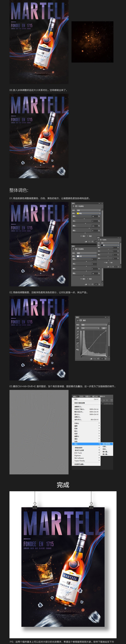
Task: Click the 黑色 slider in white selective color panel
Action: (x=84, y=276)
